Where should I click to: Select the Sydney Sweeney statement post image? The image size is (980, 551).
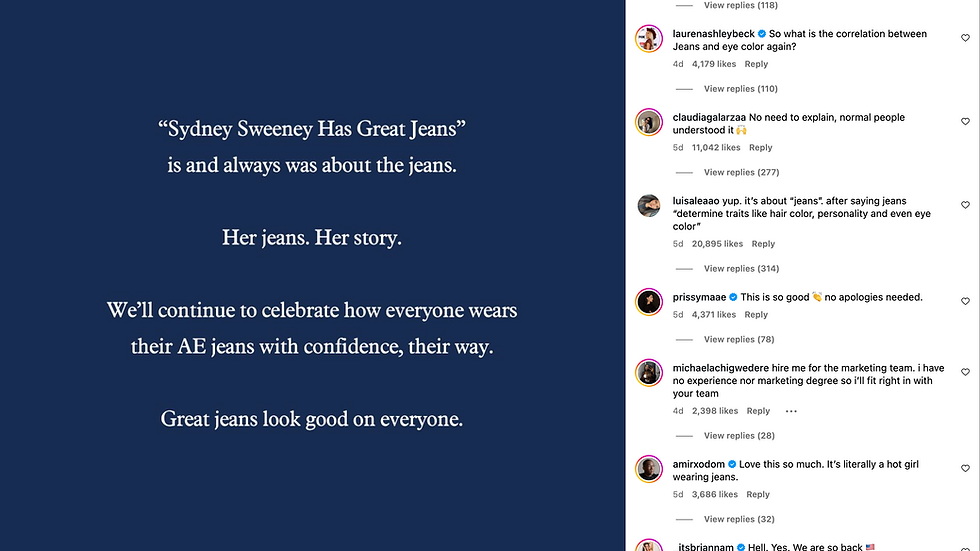[x=312, y=276]
